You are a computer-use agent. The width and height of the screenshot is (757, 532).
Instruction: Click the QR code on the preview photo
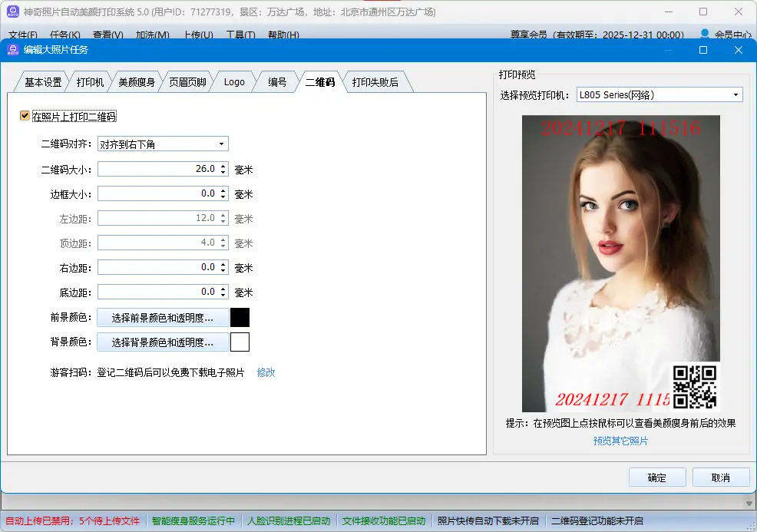point(694,385)
